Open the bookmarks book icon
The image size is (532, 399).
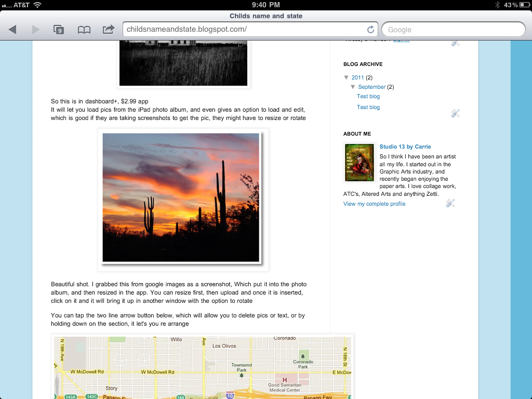point(84,30)
